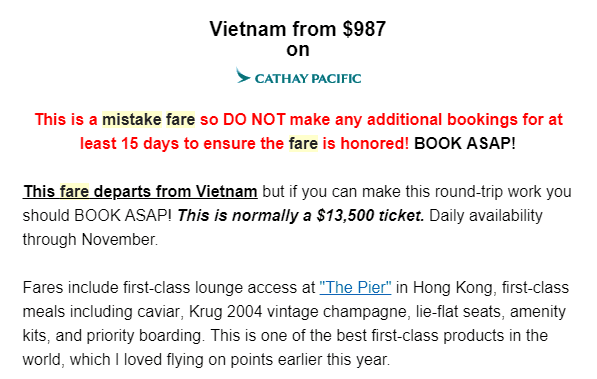The image size is (597, 379).
Task: Click highlighted "fare" before "is honored!"
Action: (x=303, y=144)
